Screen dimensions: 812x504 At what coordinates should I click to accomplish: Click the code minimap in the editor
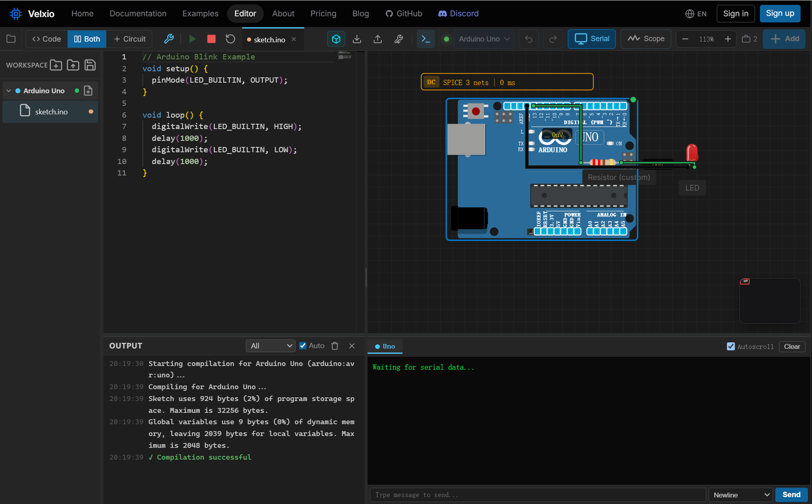[x=344, y=55]
